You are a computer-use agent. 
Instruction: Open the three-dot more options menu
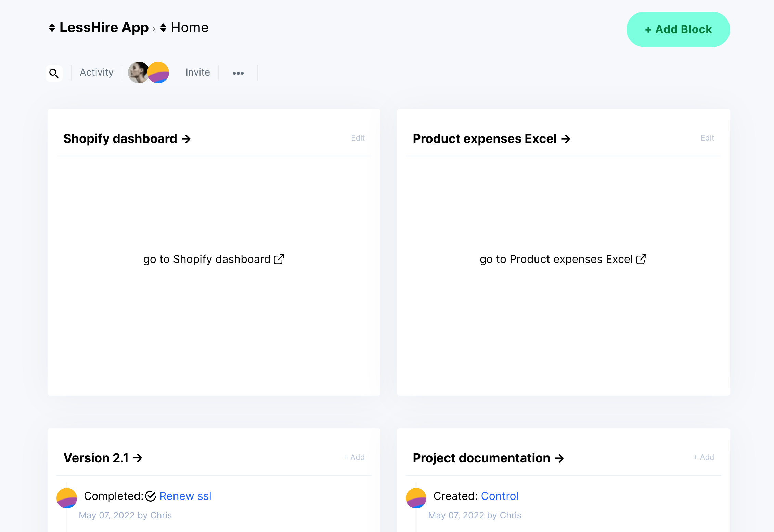[238, 73]
